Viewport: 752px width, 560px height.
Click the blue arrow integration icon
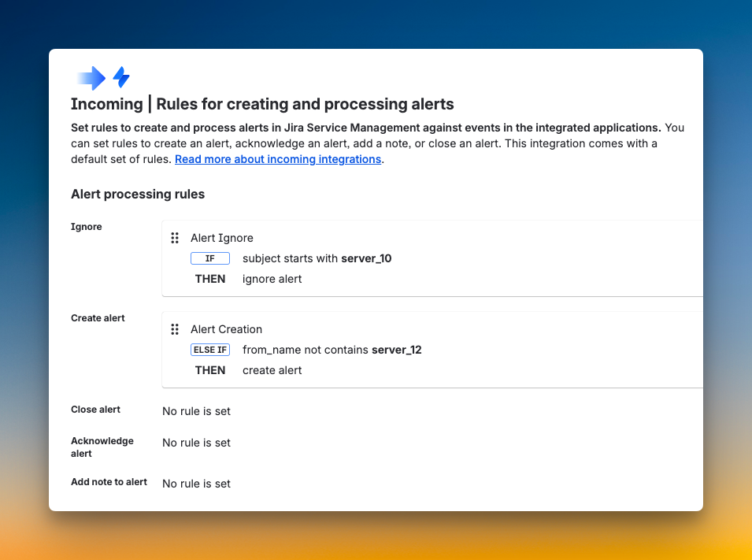coord(89,77)
